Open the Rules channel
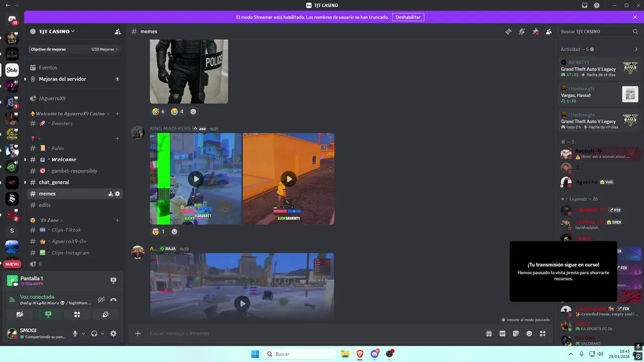The width and height of the screenshot is (644, 362). click(74, 148)
